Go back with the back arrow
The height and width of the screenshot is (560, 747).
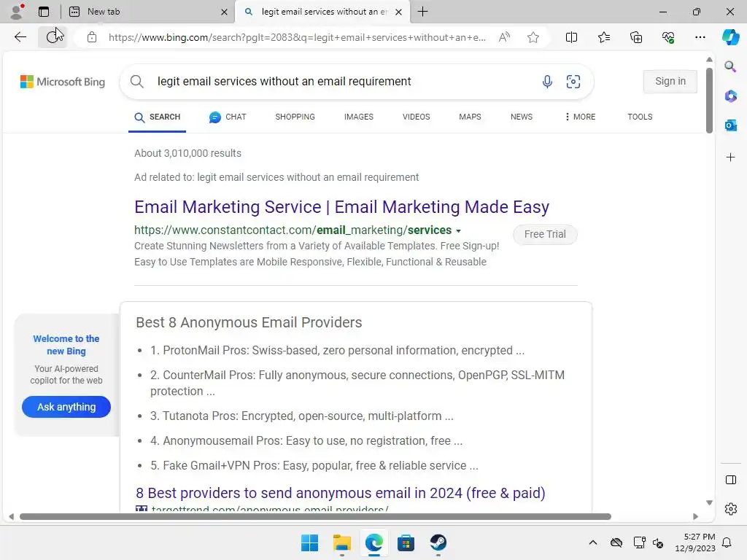tap(20, 37)
